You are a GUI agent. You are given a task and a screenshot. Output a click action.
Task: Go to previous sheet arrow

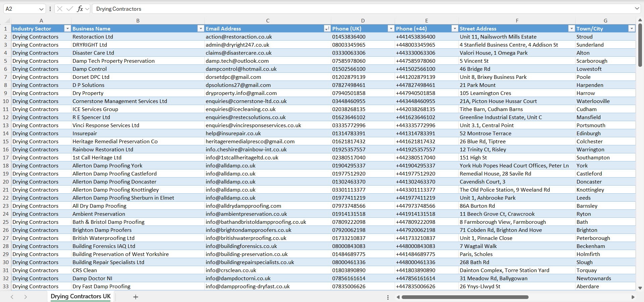pos(12,297)
